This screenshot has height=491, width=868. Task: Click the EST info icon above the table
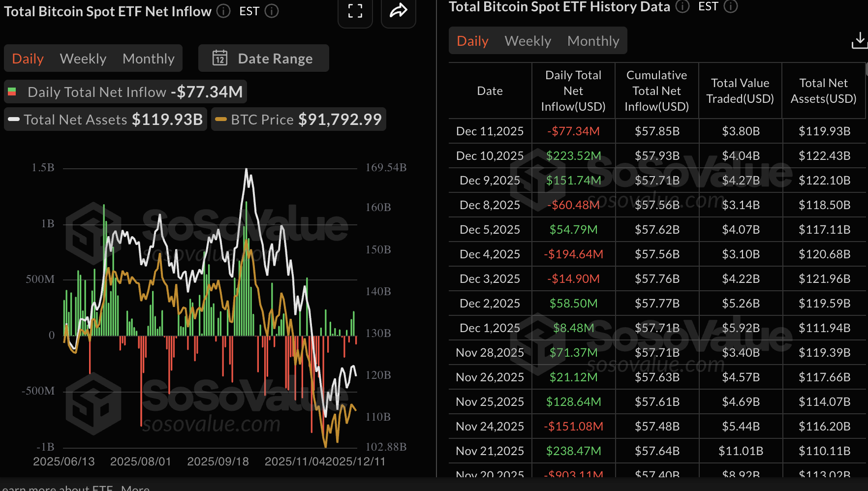pos(731,7)
